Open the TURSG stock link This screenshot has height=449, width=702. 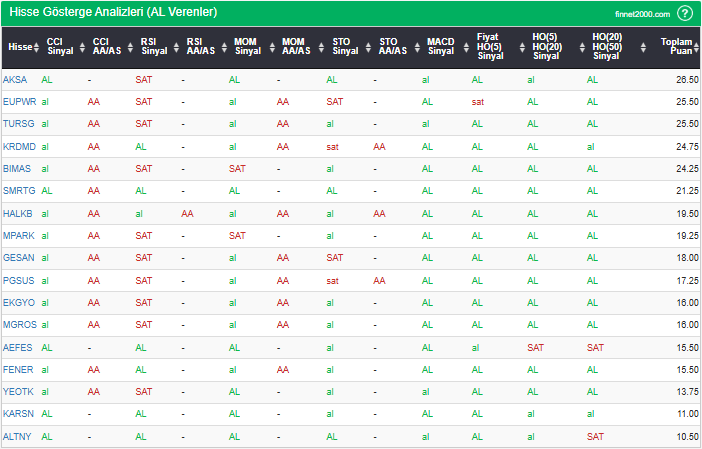tap(18, 124)
